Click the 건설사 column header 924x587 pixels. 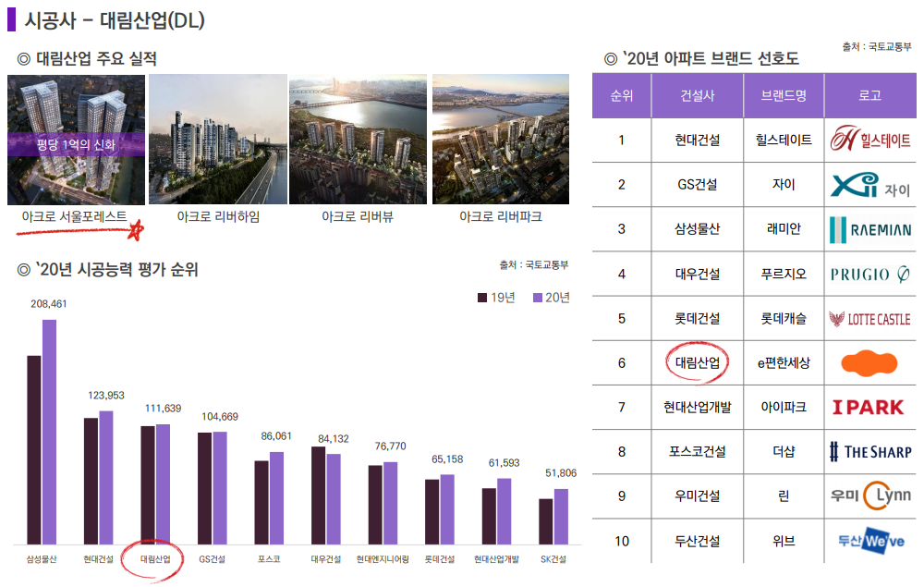tap(697, 95)
